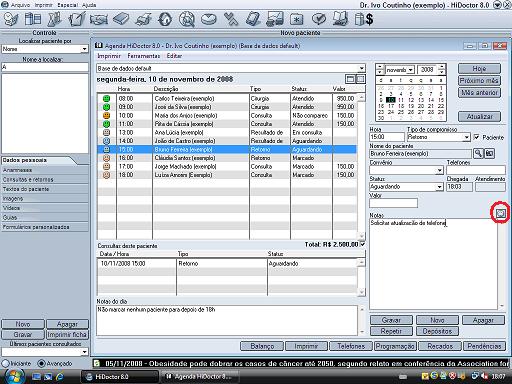Open the Tipo de compromisso dropdown

467,137
